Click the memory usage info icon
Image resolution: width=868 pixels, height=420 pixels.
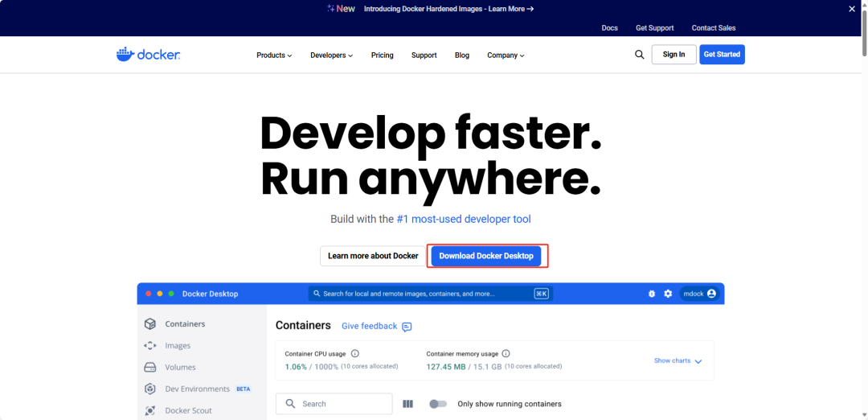coord(506,353)
